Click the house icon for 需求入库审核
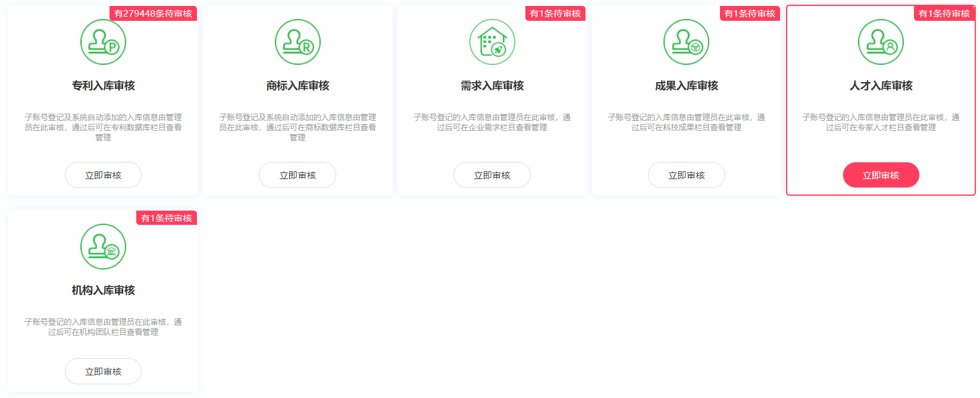Viewport: 980px width, 398px height. (x=492, y=42)
